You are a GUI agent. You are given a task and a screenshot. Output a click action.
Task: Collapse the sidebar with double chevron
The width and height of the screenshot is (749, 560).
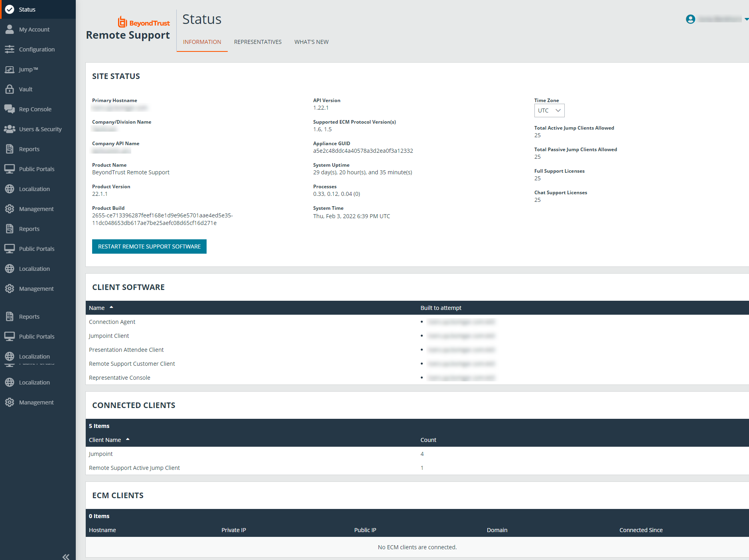(66, 556)
